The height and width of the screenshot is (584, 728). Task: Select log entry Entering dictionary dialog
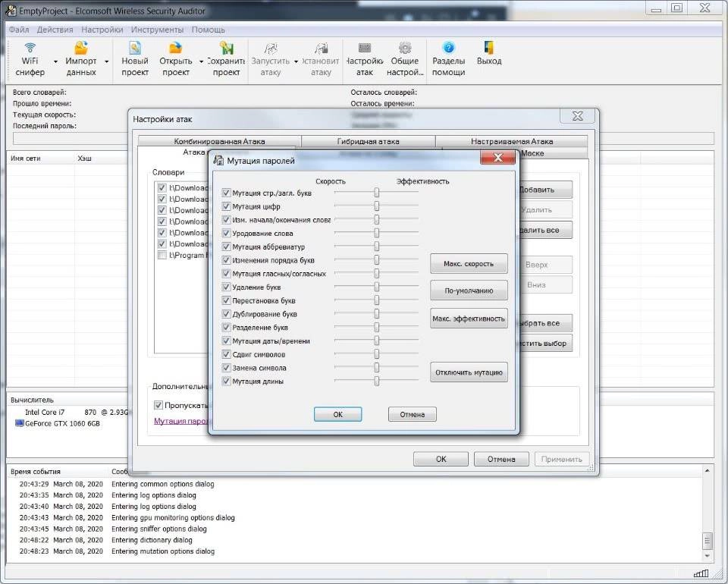(x=152, y=540)
